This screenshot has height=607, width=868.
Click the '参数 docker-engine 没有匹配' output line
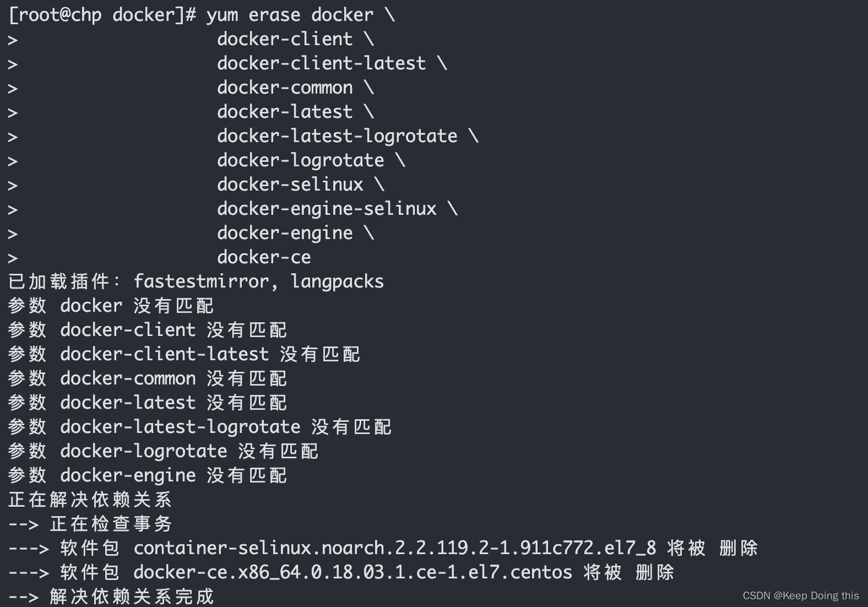[x=147, y=475]
